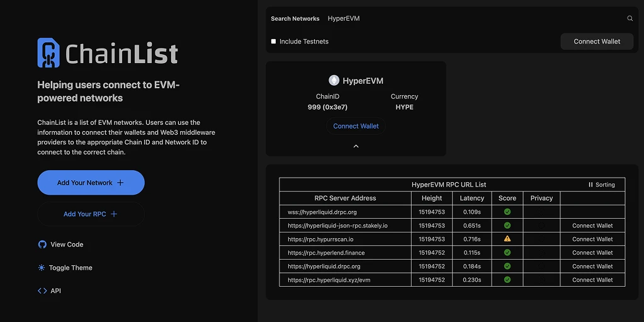Image resolution: width=644 pixels, height=322 pixels.
Task: Click the GitHub icon beside View Code
Action: pyautogui.click(x=42, y=244)
